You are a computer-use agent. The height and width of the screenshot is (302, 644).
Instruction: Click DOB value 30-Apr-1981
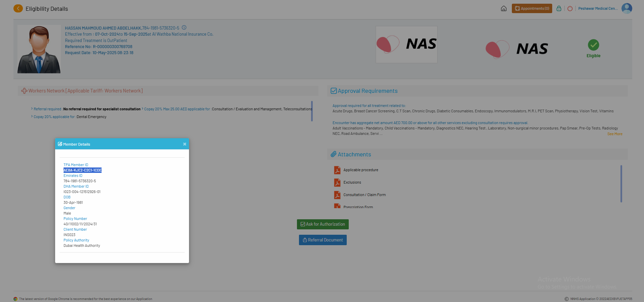pyautogui.click(x=73, y=202)
